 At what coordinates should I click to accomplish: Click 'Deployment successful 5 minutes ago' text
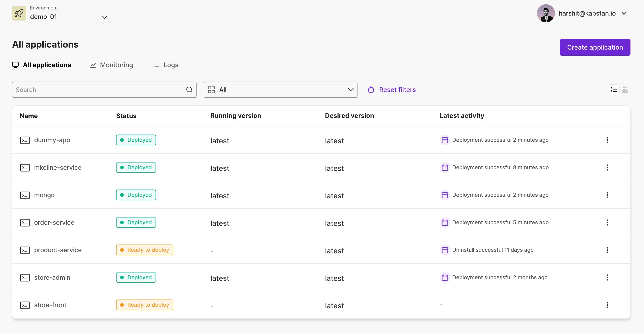[x=500, y=222]
